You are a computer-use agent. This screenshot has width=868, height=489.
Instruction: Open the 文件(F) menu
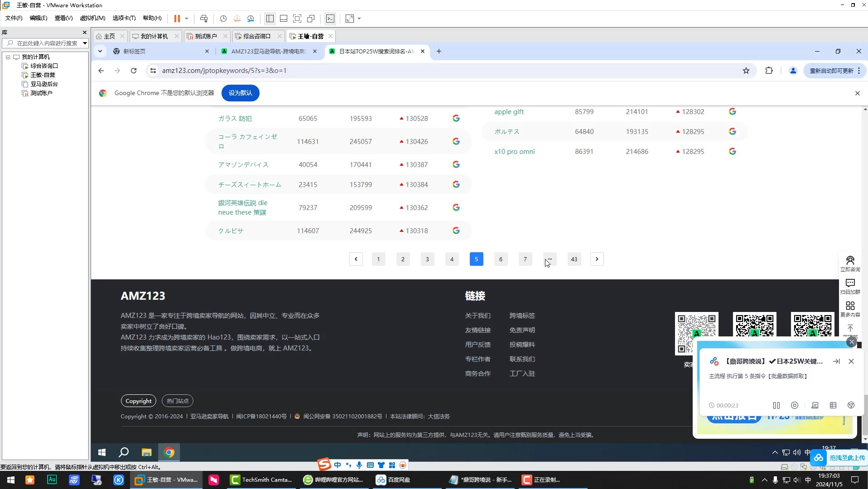pos(14,18)
